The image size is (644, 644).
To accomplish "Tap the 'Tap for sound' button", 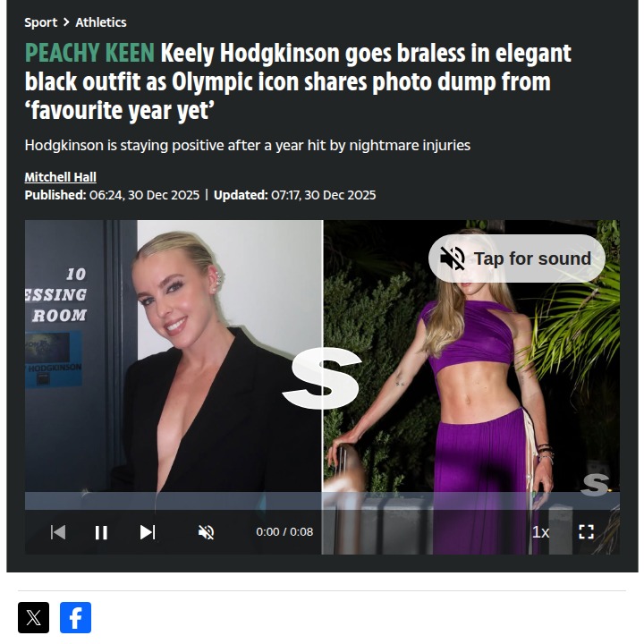I will [x=517, y=258].
